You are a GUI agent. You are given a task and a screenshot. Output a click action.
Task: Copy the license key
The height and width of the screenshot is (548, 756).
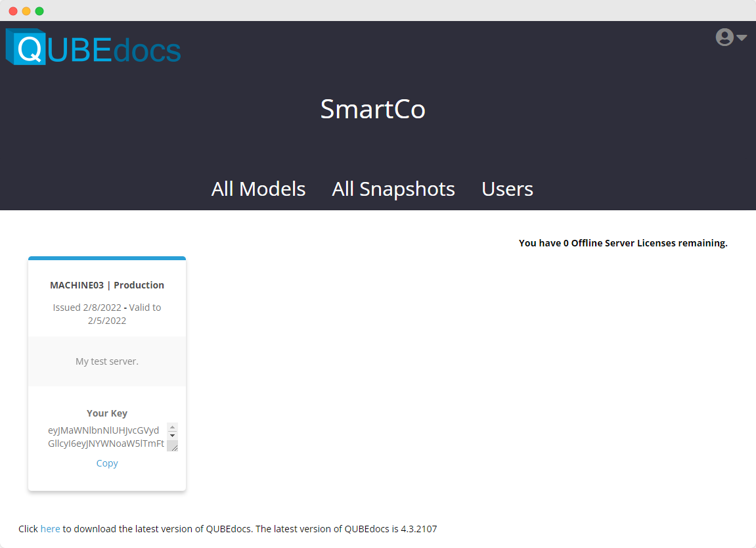coord(107,463)
